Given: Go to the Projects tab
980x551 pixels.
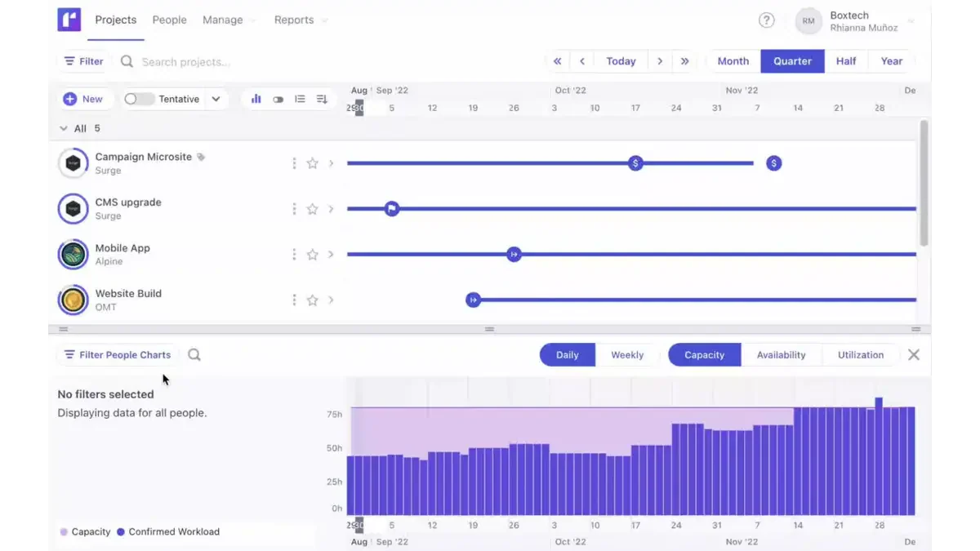Looking at the screenshot, I should (x=116, y=20).
